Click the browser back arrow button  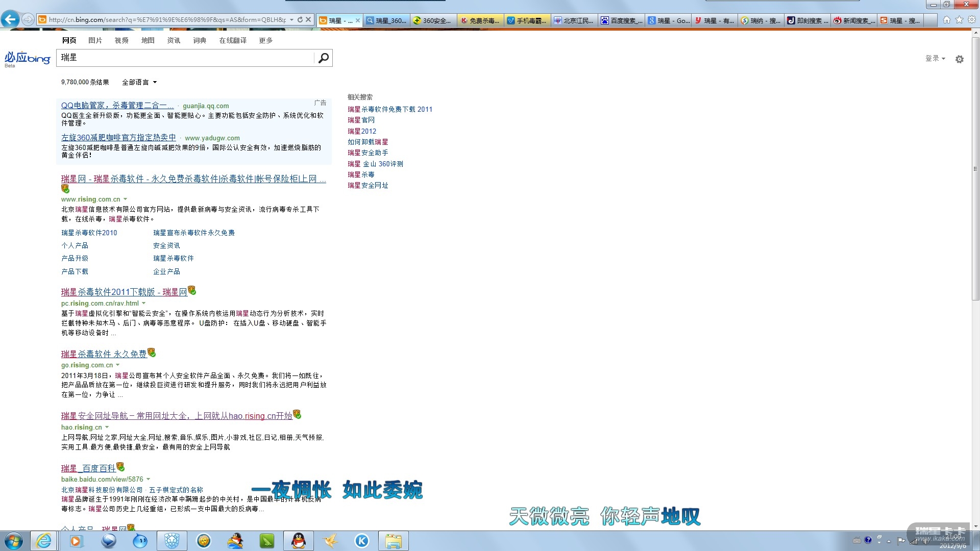(x=10, y=19)
